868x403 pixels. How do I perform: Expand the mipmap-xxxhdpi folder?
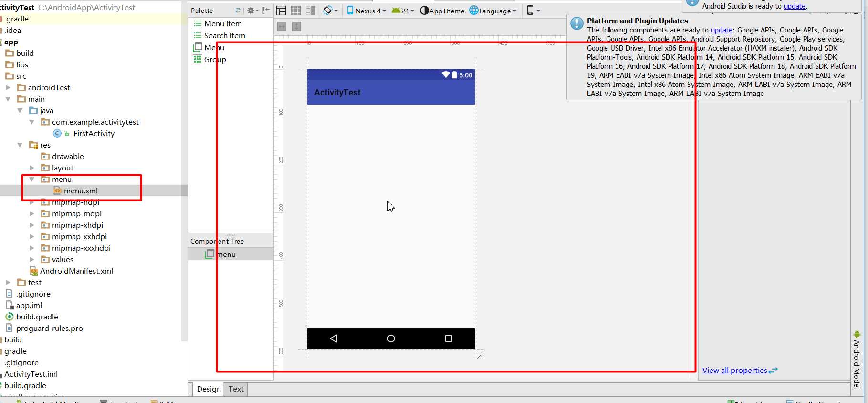[x=32, y=248]
